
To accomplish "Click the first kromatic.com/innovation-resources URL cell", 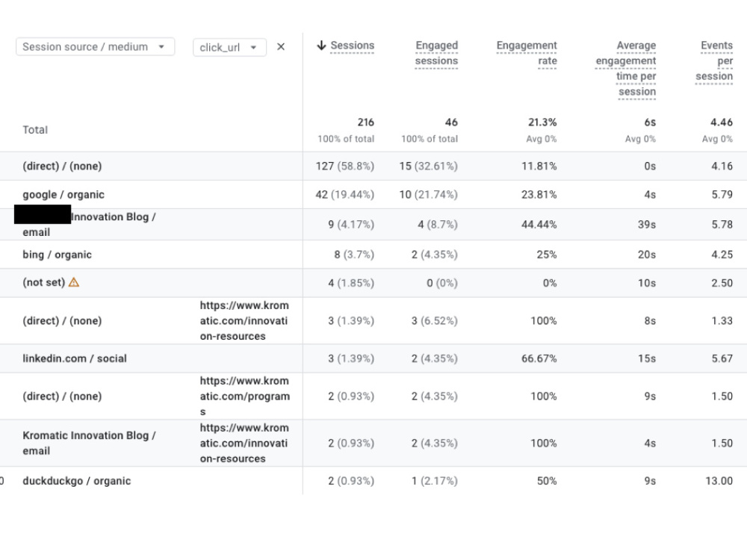I will [x=244, y=320].
